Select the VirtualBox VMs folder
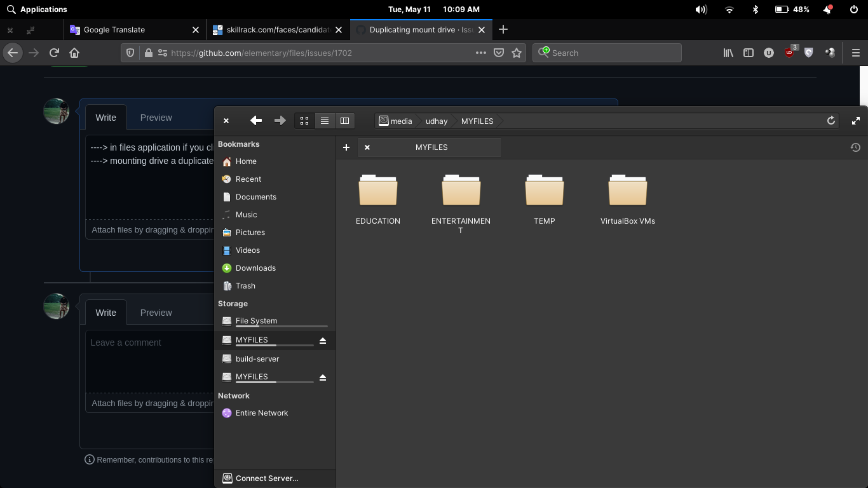 click(628, 200)
